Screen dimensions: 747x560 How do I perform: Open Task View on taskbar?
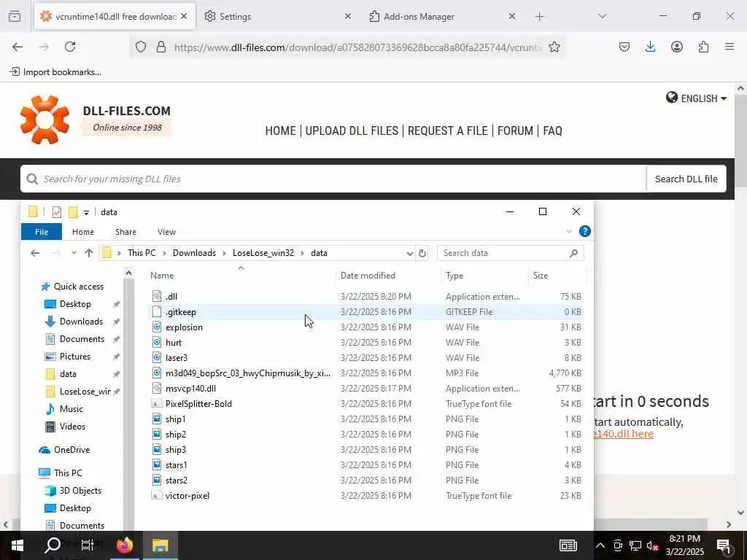pos(88,545)
